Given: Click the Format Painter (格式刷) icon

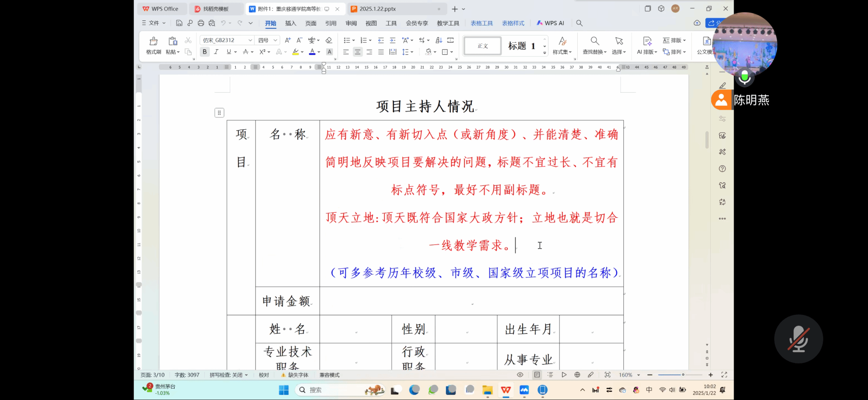Looking at the screenshot, I should pyautogui.click(x=153, y=41).
